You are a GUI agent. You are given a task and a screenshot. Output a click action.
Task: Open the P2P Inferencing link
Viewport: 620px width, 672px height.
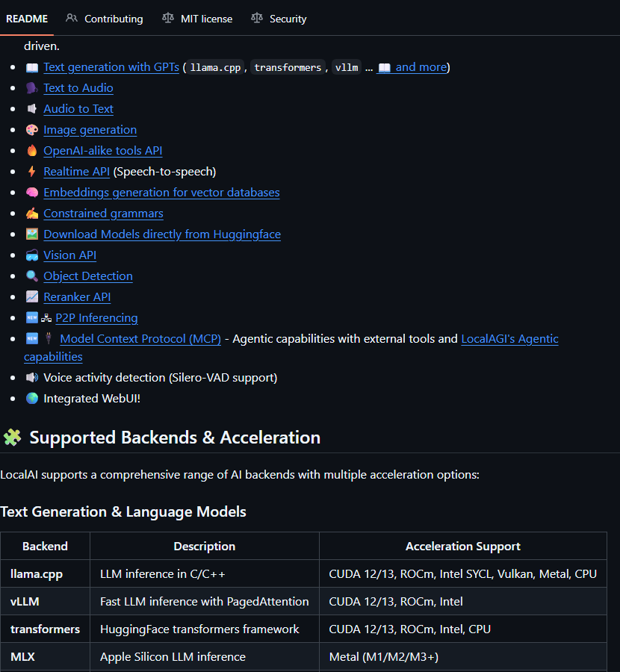coord(96,318)
